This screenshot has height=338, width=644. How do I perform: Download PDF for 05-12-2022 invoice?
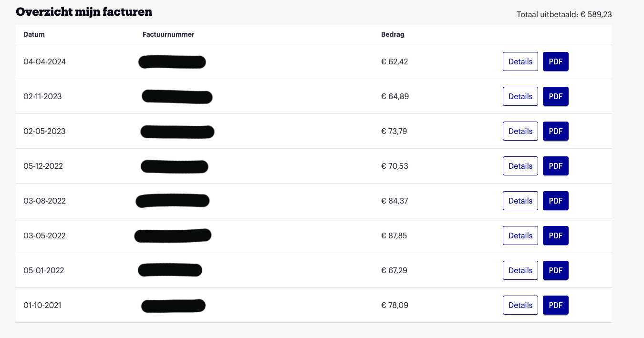556,166
